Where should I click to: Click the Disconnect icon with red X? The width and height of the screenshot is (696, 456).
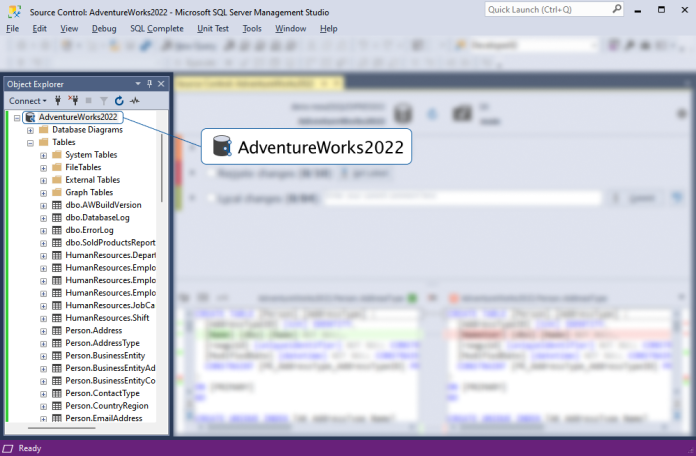click(x=73, y=101)
